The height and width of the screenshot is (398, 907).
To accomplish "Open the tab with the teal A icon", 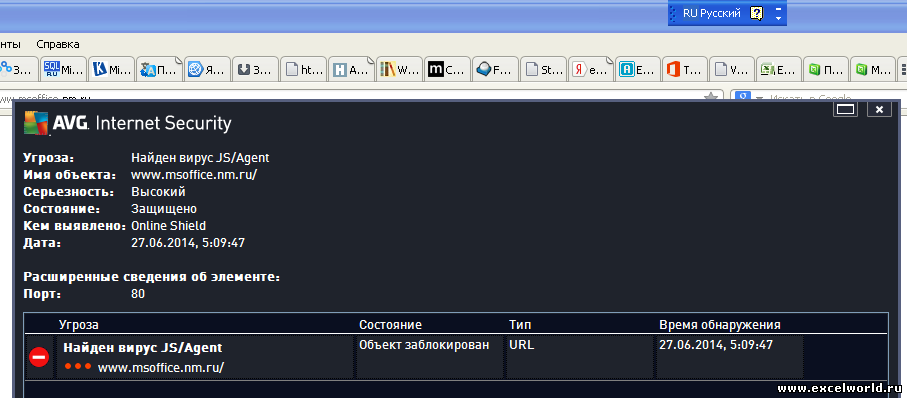I will pyautogui.click(x=639, y=69).
